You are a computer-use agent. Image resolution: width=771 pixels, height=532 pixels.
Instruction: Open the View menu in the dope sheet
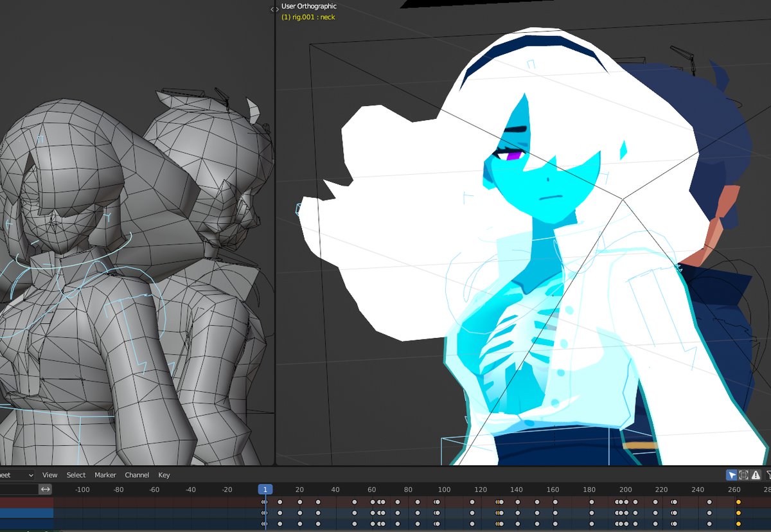(x=50, y=475)
